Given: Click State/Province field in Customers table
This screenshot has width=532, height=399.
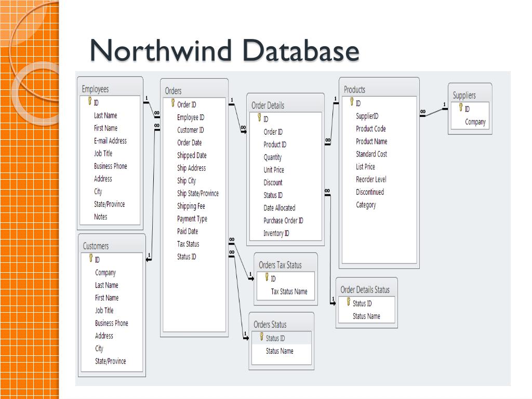Looking at the screenshot, I should (110, 362).
